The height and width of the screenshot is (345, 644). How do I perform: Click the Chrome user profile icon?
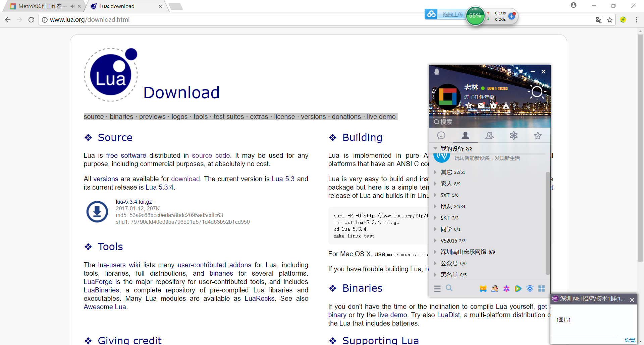click(574, 5)
